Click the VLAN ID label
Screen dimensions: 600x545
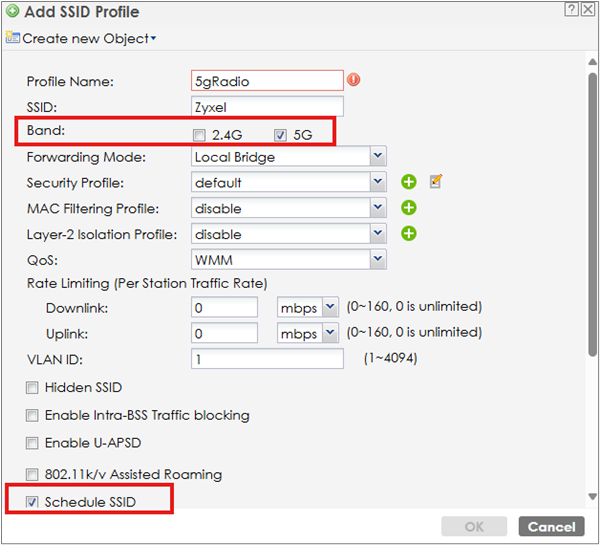tap(55, 360)
